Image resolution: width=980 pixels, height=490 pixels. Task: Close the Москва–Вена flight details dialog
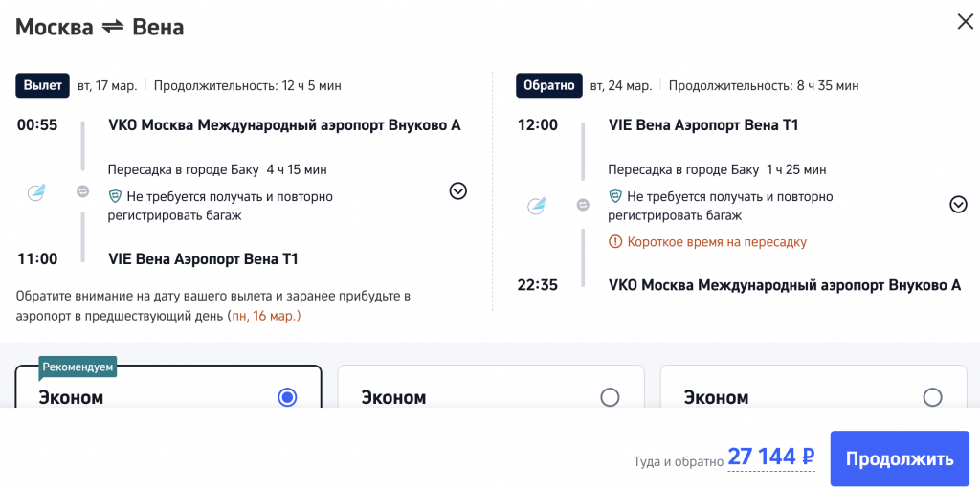[x=965, y=22]
